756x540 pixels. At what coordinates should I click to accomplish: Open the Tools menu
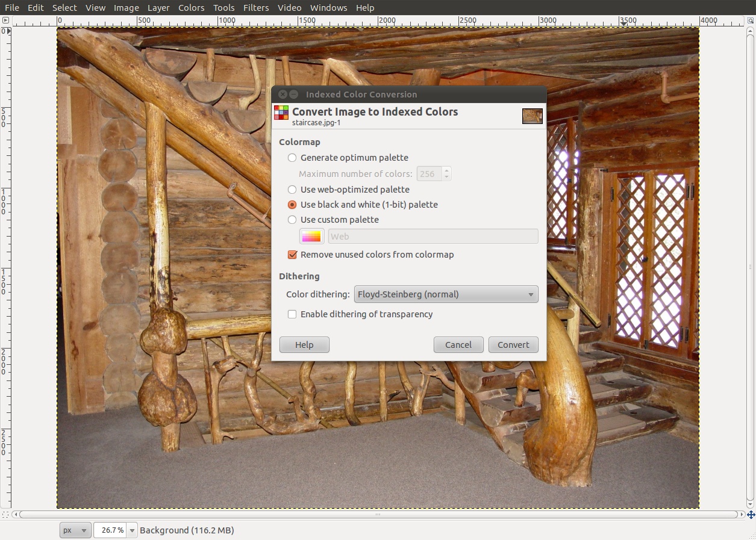[224, 8]
